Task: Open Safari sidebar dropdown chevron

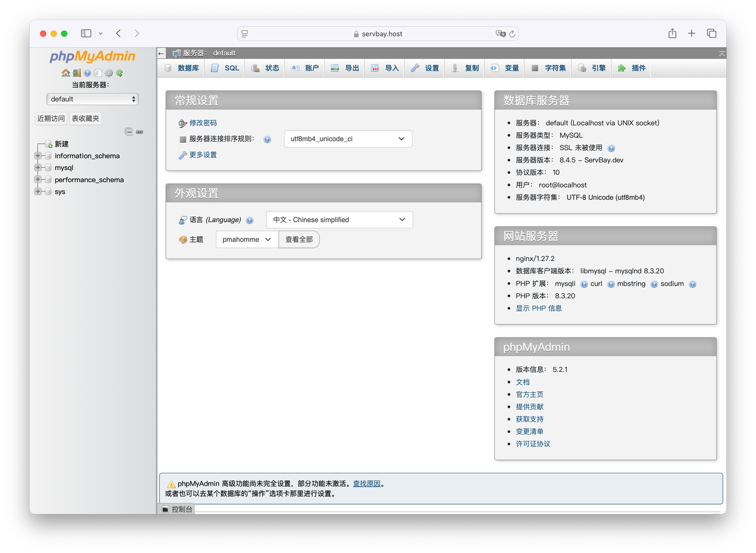Action: [x=100, y=34]
